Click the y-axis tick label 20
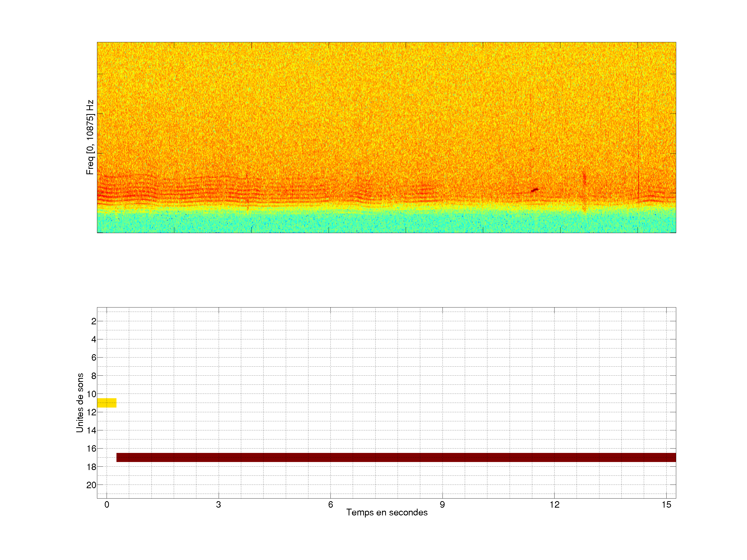747x560 pixels. [92, 485]
